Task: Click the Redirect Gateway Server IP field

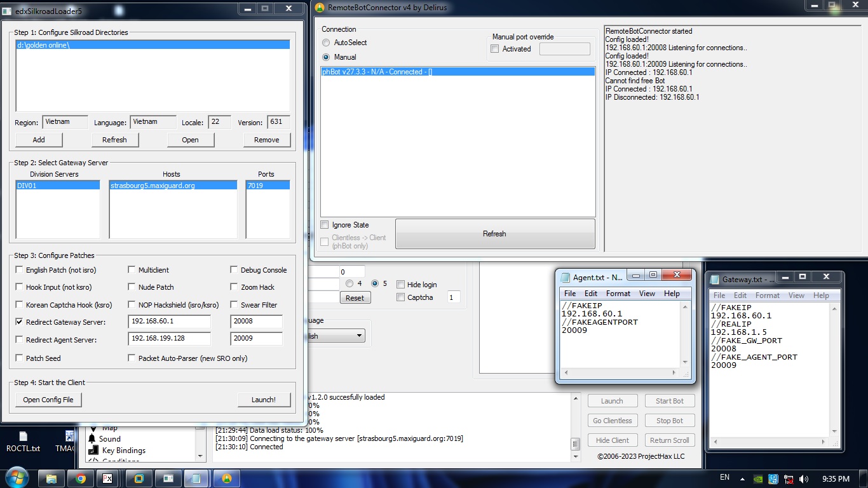Action: [169, 322]
